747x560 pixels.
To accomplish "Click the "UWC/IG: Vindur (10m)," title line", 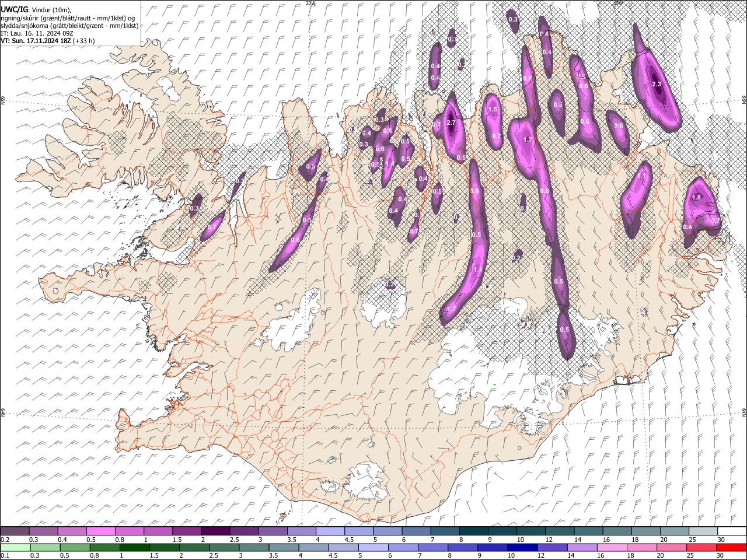I will pyautogui.click(x=36, y=10).
